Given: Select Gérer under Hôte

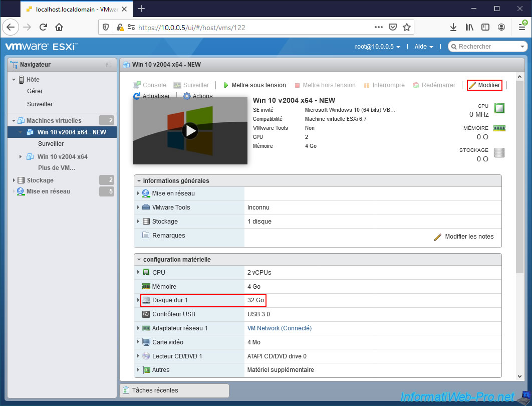Looking at the screenshot, I should point(35,91).
